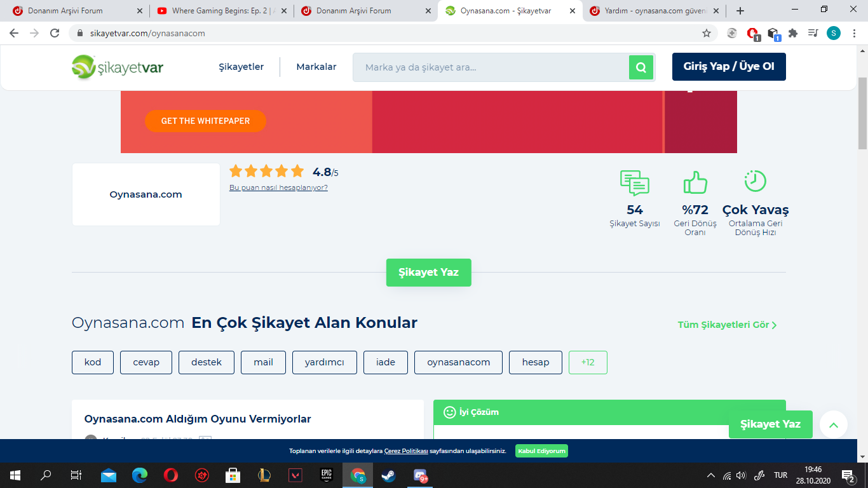Viewport: 868px width, 488px height.
Task: Close the Oynasana.com - Şikayetvar tab
Action: (x=573, y=11)
